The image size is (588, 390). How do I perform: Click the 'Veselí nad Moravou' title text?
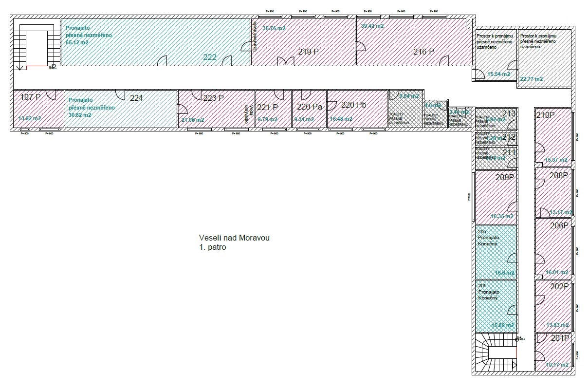coord(234,238)
